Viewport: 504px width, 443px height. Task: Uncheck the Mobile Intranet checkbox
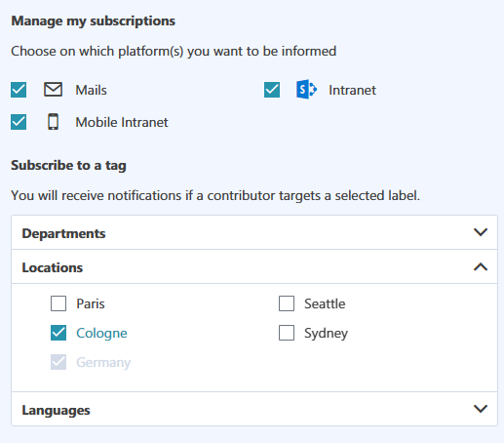pyautogui.click(x=19, y=122)
